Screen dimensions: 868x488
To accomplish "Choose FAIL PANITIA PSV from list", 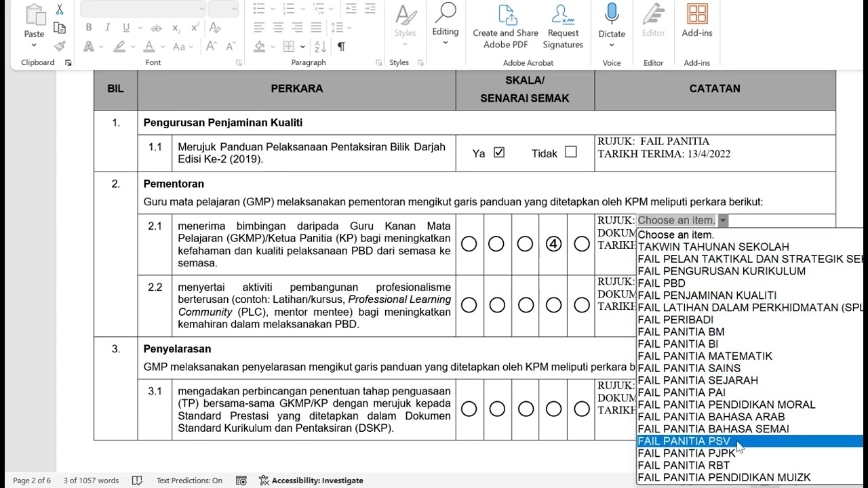I will click(x=750, y=441).
